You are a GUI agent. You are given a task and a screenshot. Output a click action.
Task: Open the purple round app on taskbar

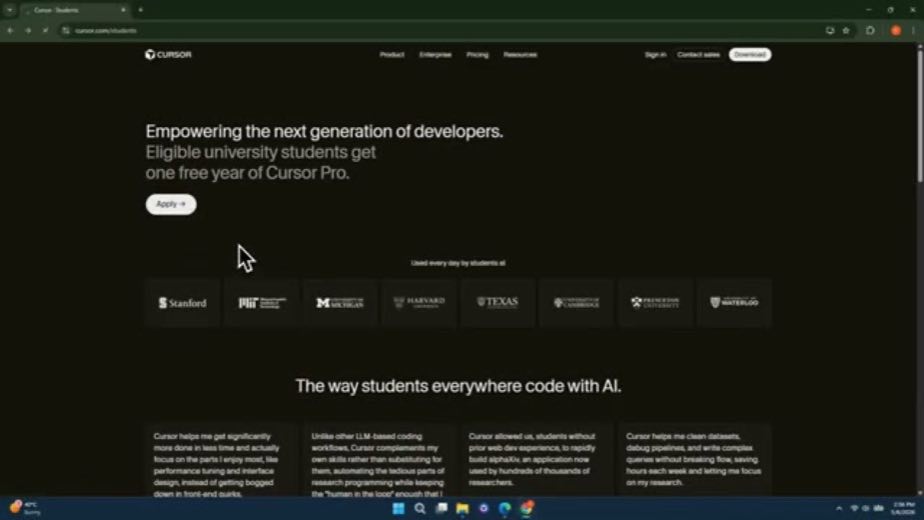point(484,508)
